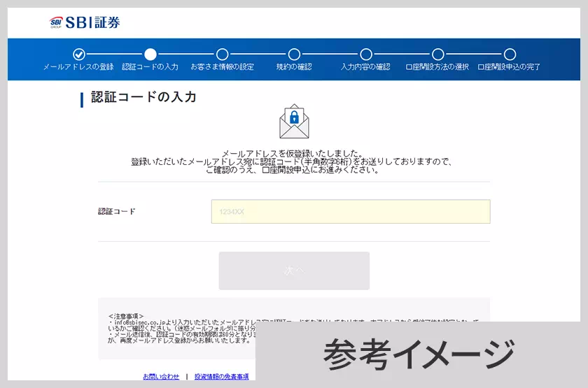
Task: Select the 入力内容の確認 step label
Action: point(365,67)
